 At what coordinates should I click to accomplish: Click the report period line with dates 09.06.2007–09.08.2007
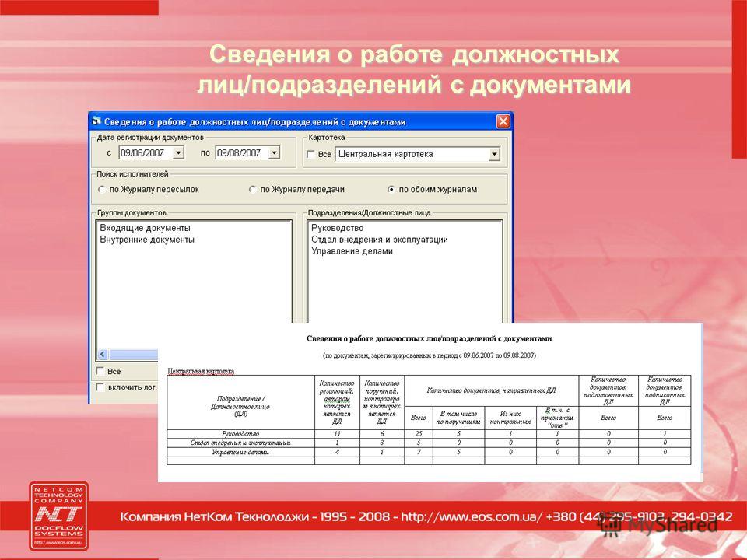tap(430, 355)
